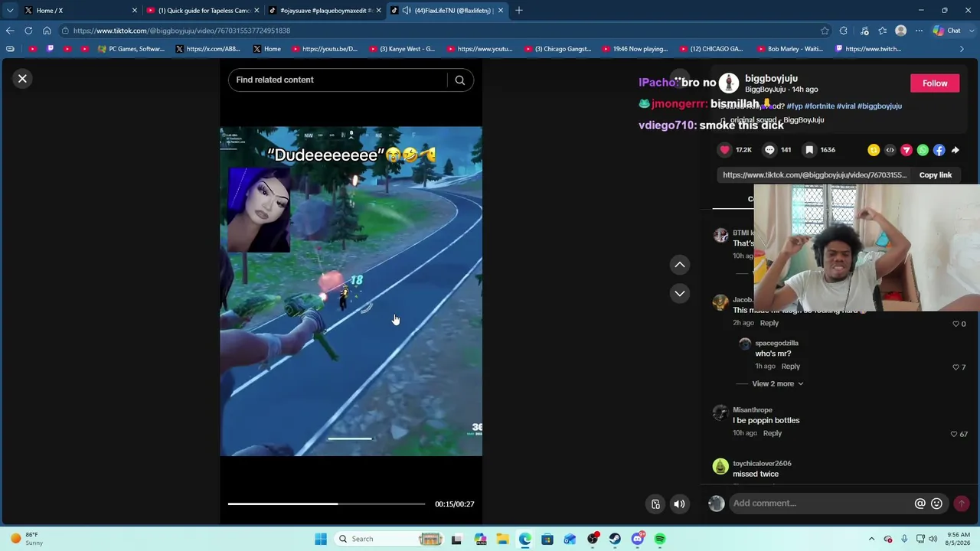
Task: Reply to Misanthrope's comment
Action: [772, 433]
